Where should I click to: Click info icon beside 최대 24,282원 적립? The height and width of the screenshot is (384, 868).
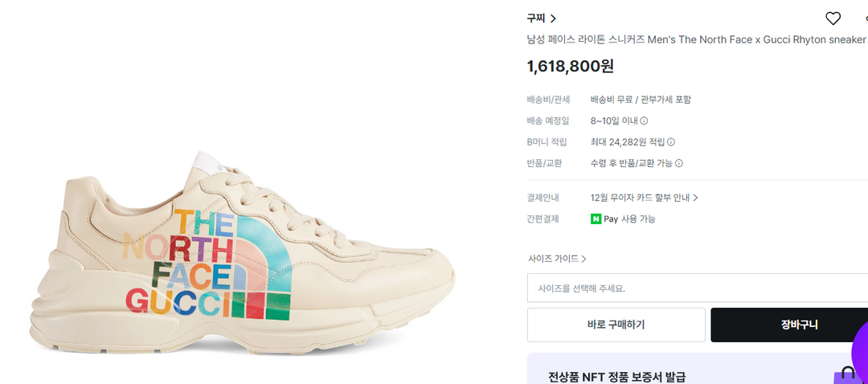tap(671, 142)
